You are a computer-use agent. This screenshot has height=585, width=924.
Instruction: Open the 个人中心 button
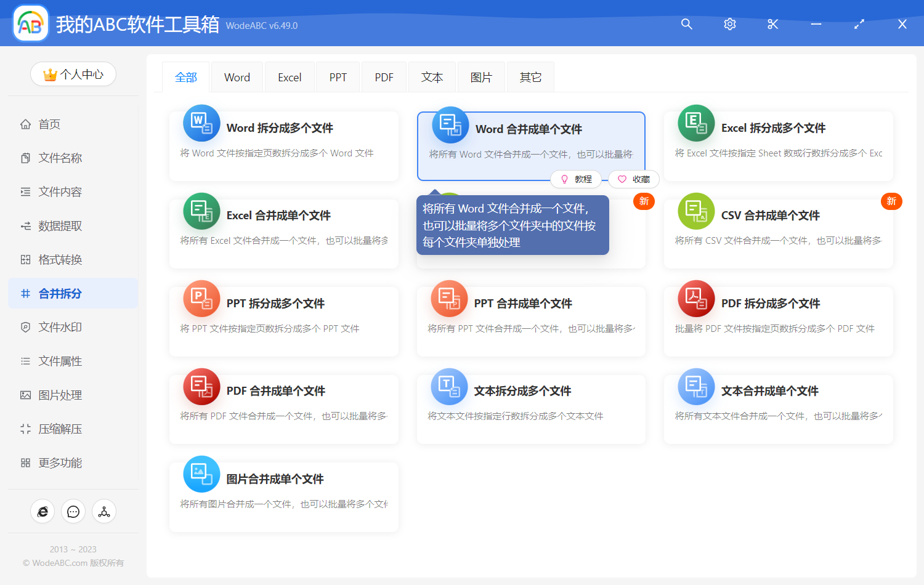click(73, 75)
